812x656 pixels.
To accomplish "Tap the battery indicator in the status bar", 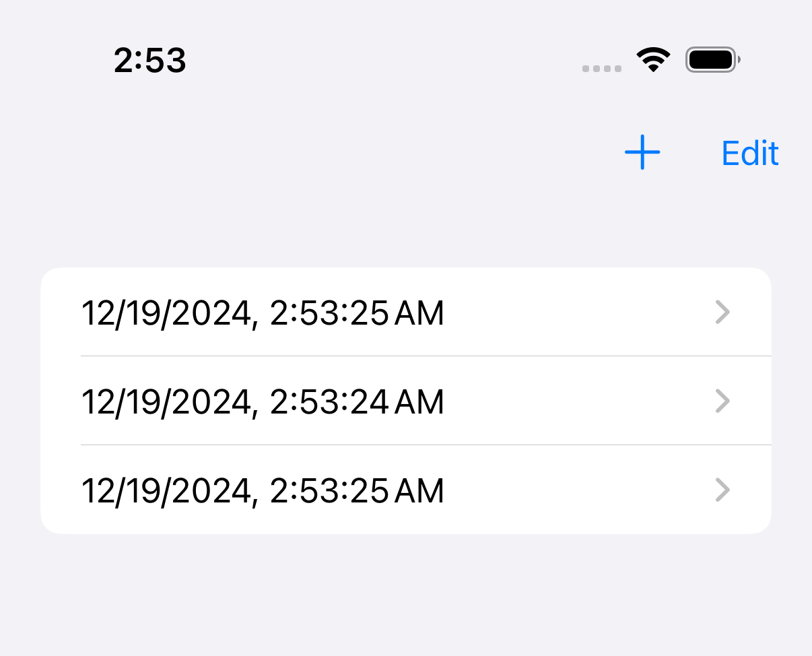I will point(712,59).
